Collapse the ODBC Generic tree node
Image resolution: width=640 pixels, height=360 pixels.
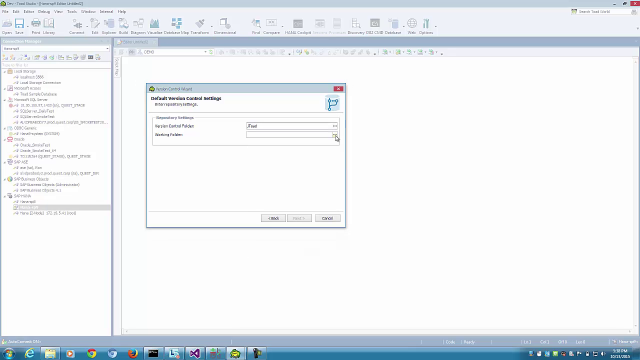tap(4, 128)
